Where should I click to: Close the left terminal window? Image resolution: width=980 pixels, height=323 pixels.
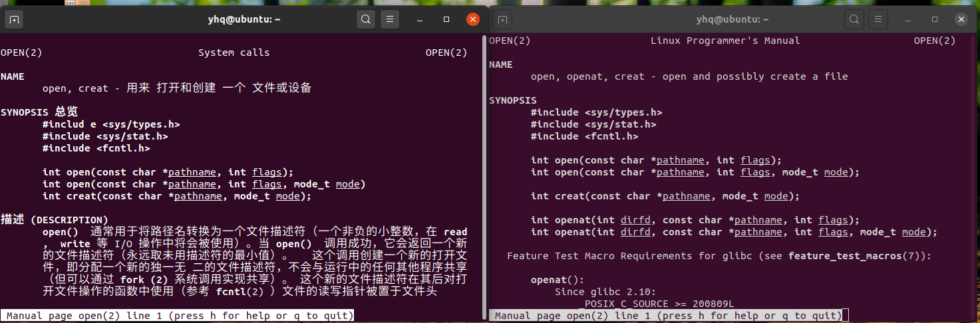473,20
